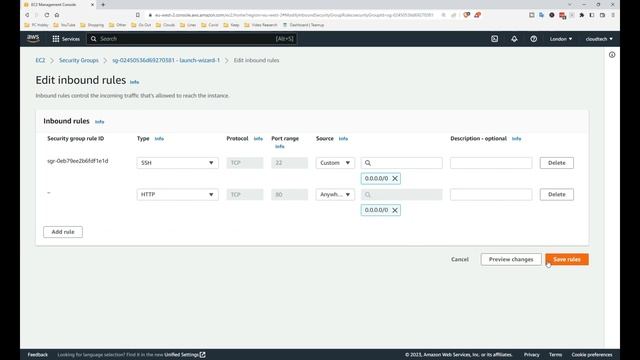Go back in browser history
640x360 pixels.
27,15
